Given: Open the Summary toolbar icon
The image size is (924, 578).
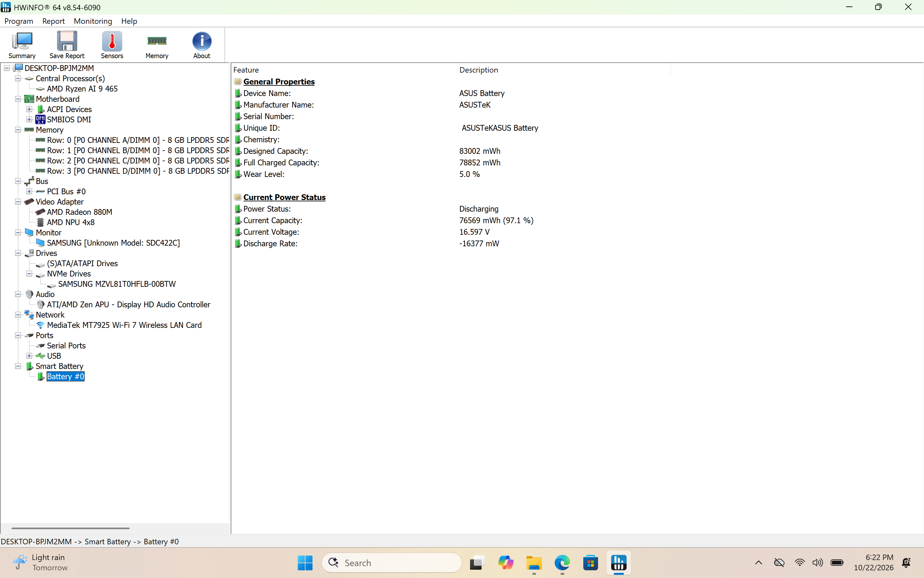Looking at the screenshot, I should click(x=22, y=45).
